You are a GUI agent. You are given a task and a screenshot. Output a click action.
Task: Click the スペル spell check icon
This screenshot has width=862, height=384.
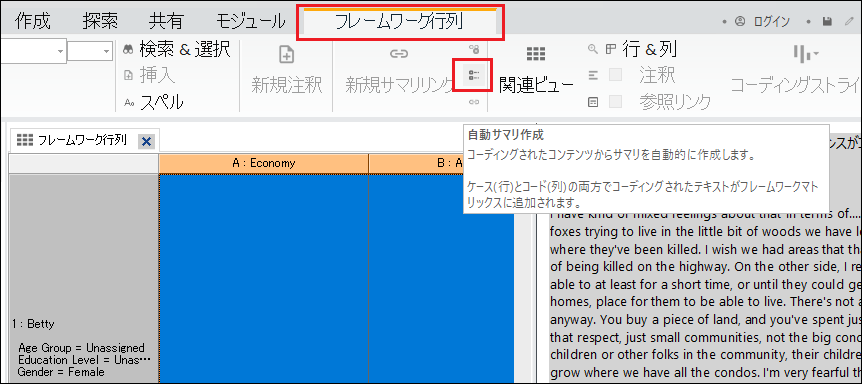tap(129, 102)
